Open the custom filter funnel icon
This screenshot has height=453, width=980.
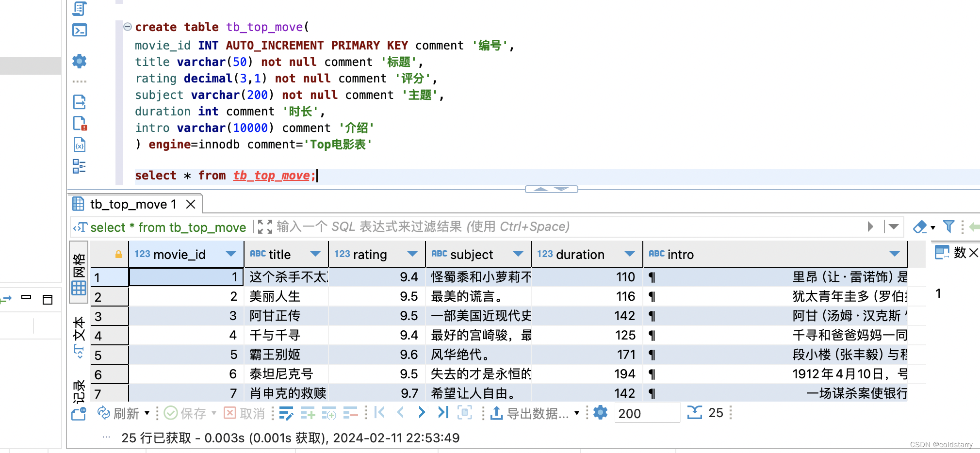949,226
